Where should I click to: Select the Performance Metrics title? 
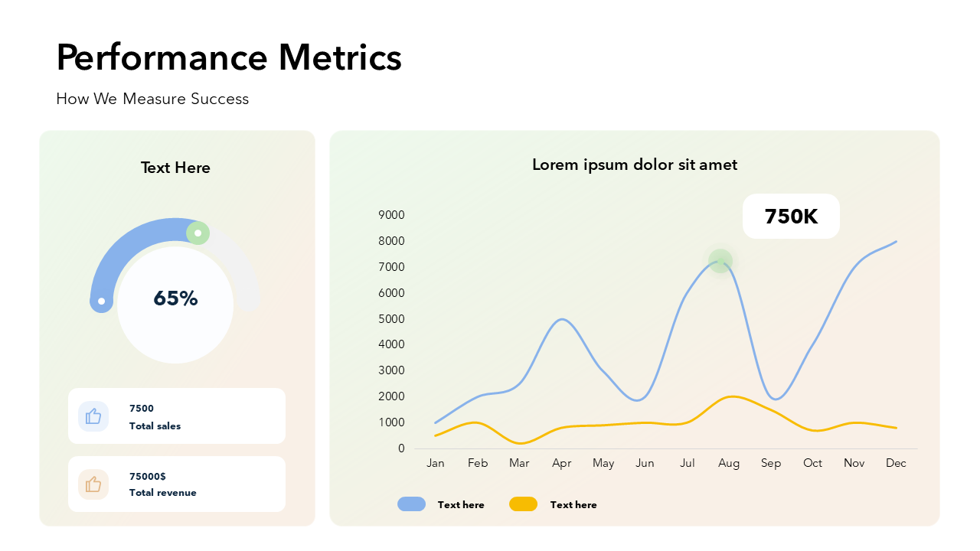(x=229, y=57)
